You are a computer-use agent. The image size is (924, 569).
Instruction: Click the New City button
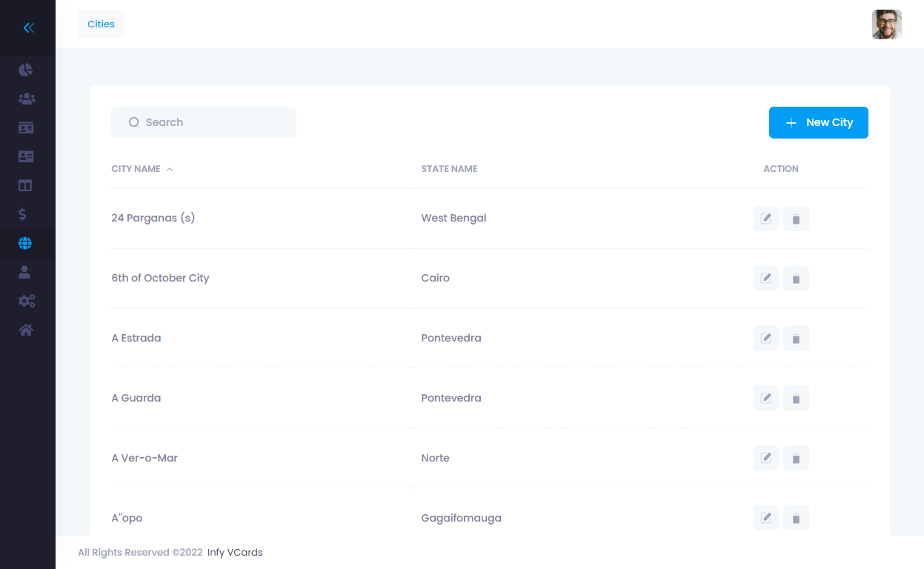point(818,122)
